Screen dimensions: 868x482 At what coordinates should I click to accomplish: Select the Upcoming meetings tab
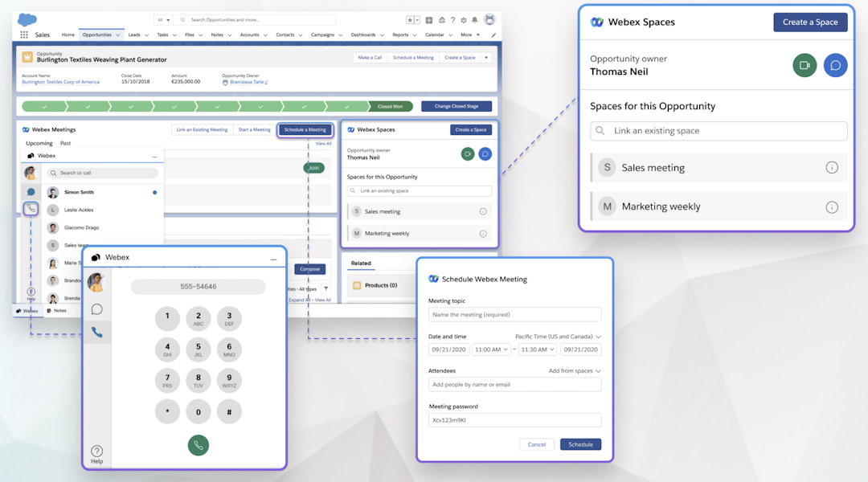pos(39,143)
